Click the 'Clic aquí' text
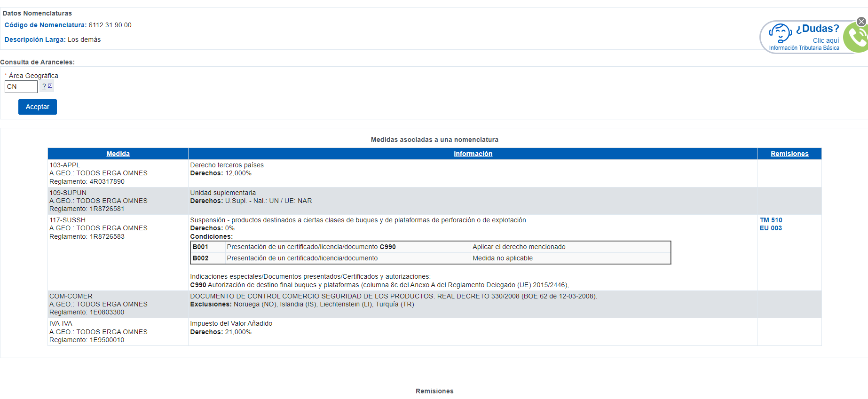The width and height of the screenshot is (868, 399). pyautogui.click(x=826, y=40)
